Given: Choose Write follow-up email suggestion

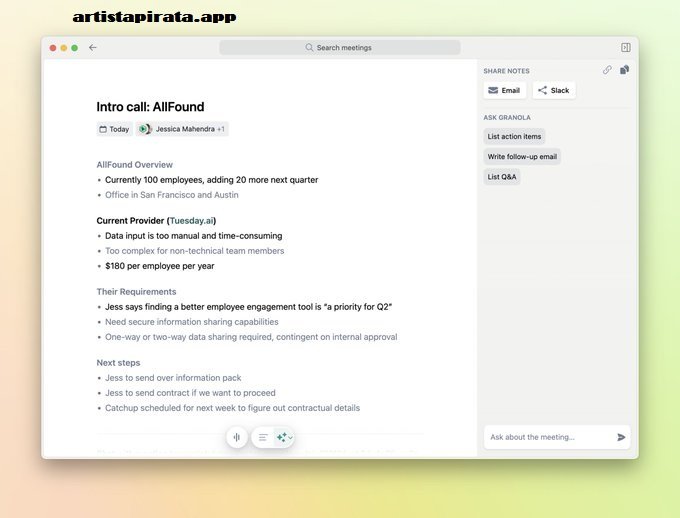Looking at the screenshot, I should coord(522,157).
